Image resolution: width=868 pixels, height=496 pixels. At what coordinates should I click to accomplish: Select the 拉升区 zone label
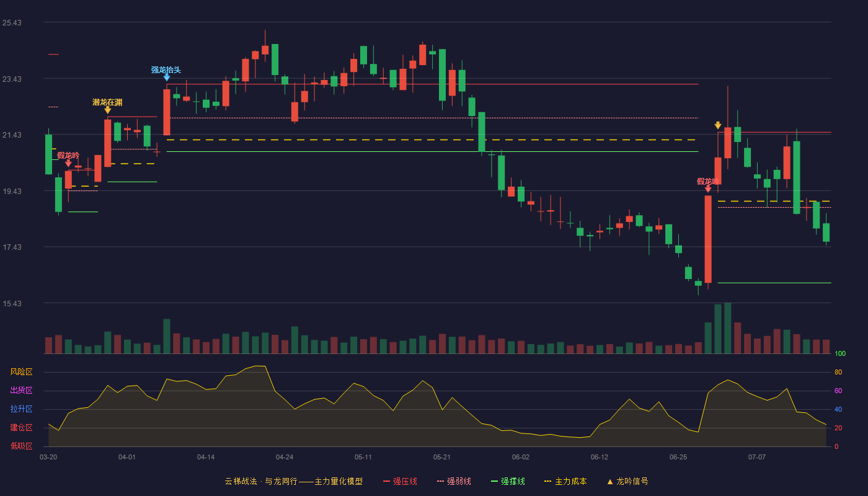pos(21,409)
